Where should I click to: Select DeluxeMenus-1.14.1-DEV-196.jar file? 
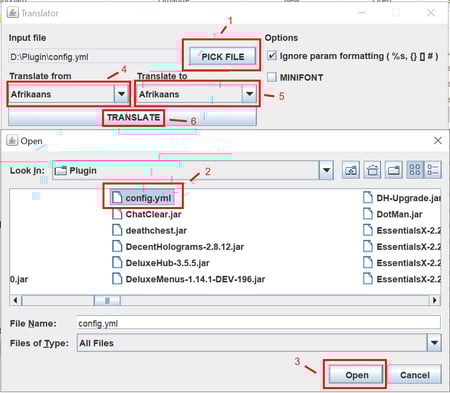[x=189, y=279]
